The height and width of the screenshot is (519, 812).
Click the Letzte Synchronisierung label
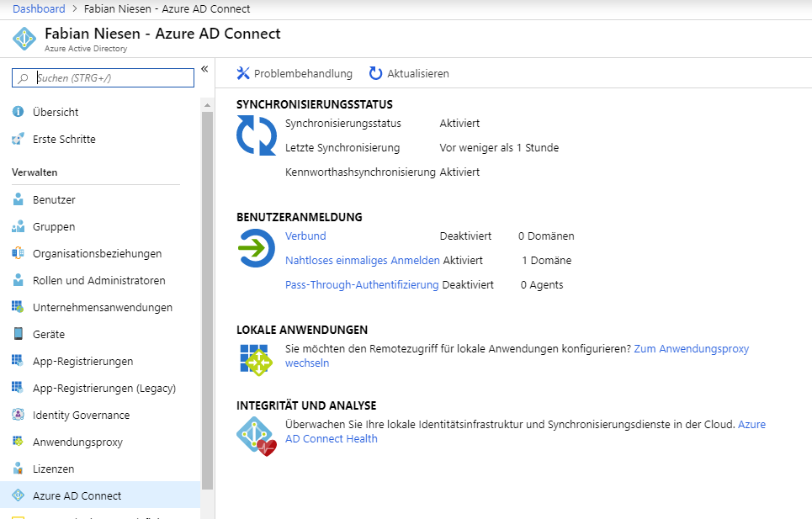342,147
